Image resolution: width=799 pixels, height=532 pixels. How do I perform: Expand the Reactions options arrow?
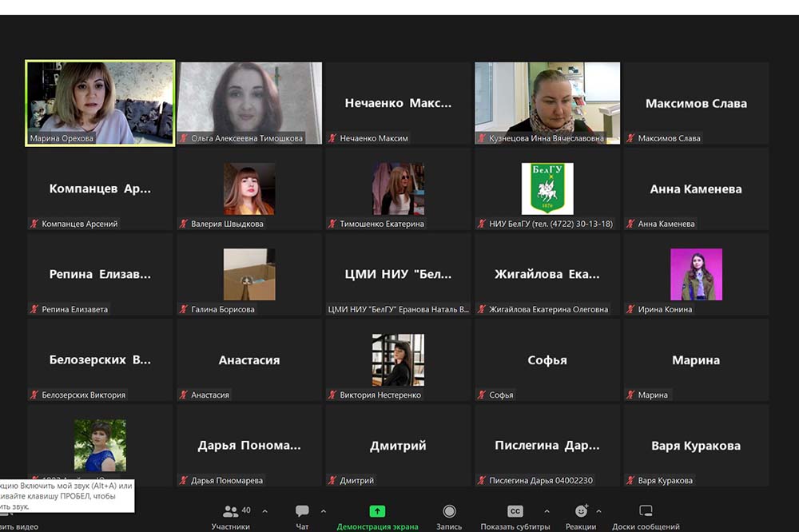[598, 510]
